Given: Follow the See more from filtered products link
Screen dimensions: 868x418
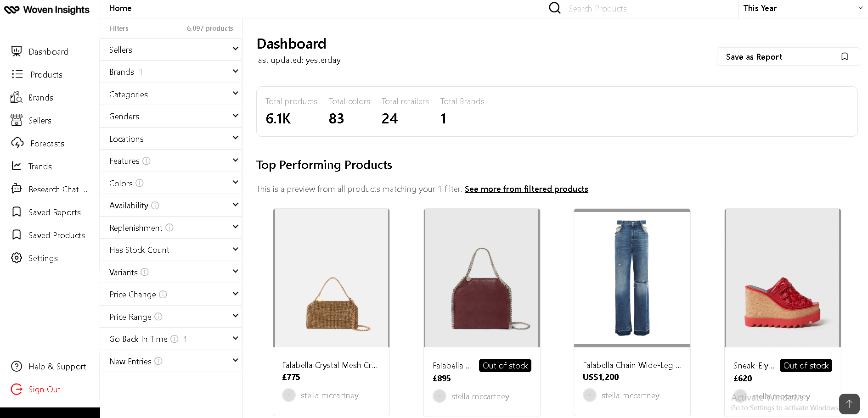Looking at the screenshot, I should point(526,189).
